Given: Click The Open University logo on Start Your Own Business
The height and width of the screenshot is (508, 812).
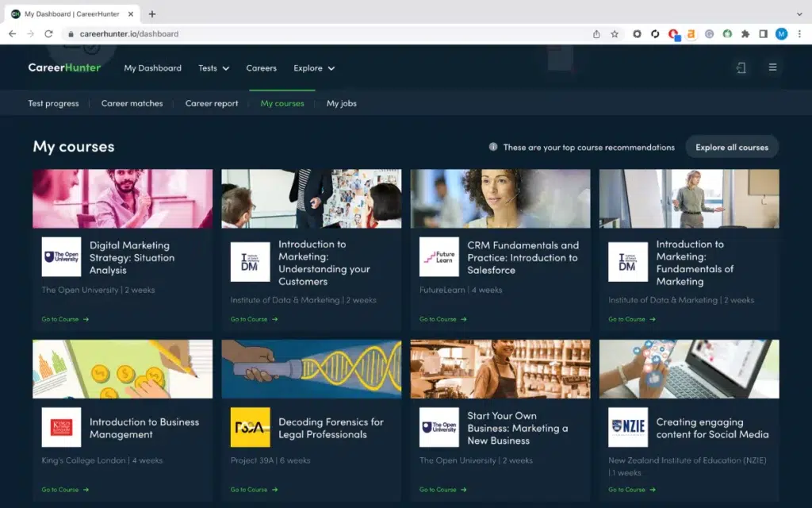Looking at the screenshot, I should pos(439,427).
